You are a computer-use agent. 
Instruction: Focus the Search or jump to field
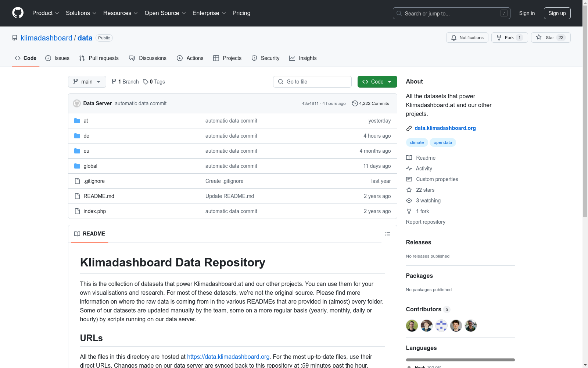coord(452,13)
